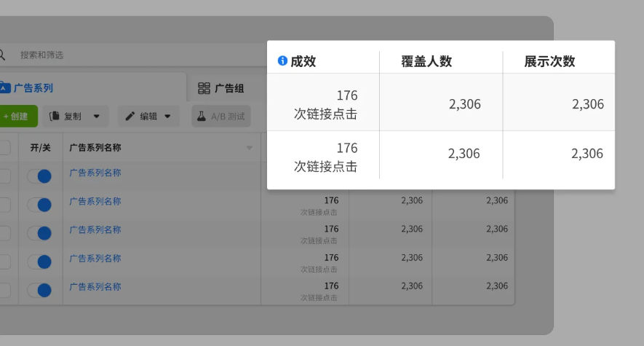The image size is (644, 346).
Task: Open the fourth 广告系列名称 campaign link
Action: (x=95, y=259)
